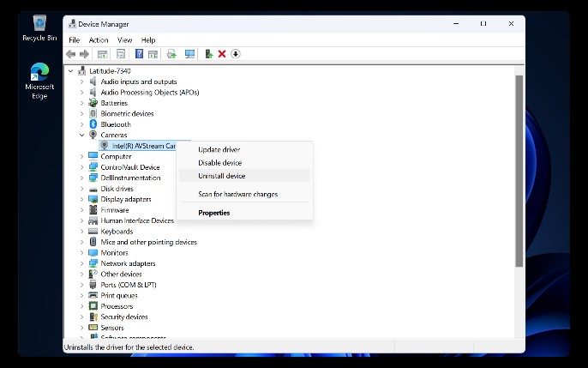Click the Batteries category icon
This screenshot has height=368, width=588.
[93, 103]
